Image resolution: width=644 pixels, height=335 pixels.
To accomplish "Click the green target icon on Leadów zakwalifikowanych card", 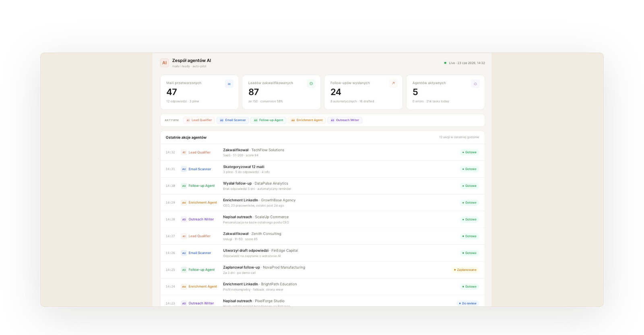I will coord(311,84).
